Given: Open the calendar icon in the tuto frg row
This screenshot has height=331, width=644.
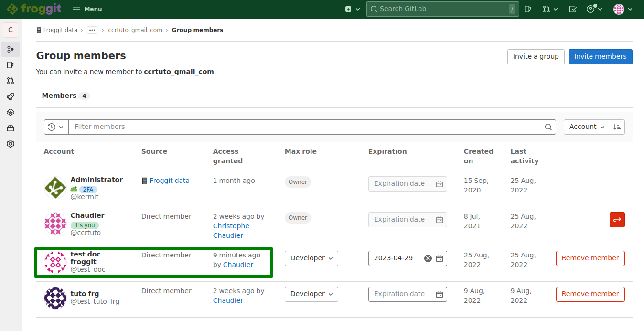Looking at the screenshot, I should (440, 294).
